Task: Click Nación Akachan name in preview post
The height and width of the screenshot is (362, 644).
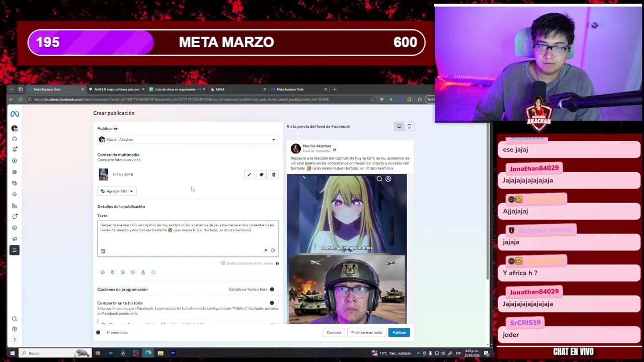Action: pyautogui.click(x=316, y=146)
